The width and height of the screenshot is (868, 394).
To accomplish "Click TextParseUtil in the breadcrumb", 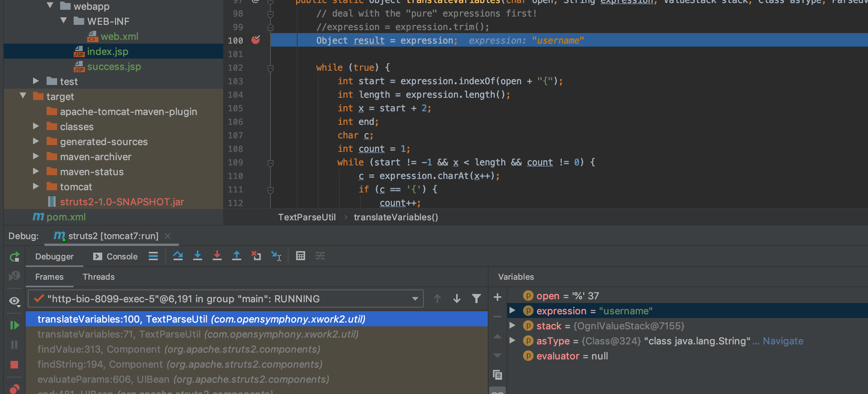I will point(307,217).
